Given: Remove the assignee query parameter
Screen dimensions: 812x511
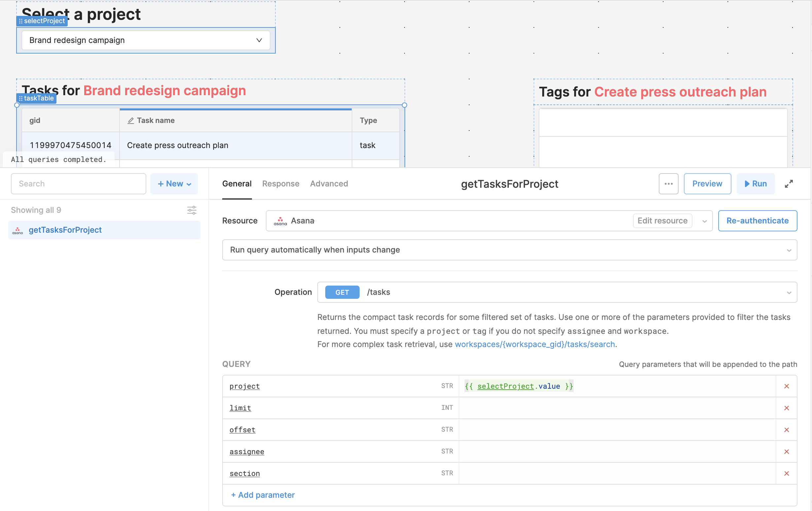Looking at the screenshot, I should tap(786, 452).
